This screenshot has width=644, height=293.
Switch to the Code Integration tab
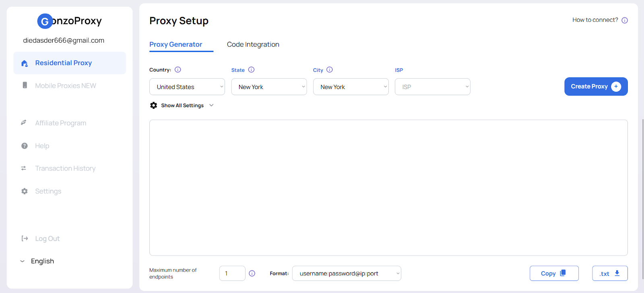(x=253, y=44)
